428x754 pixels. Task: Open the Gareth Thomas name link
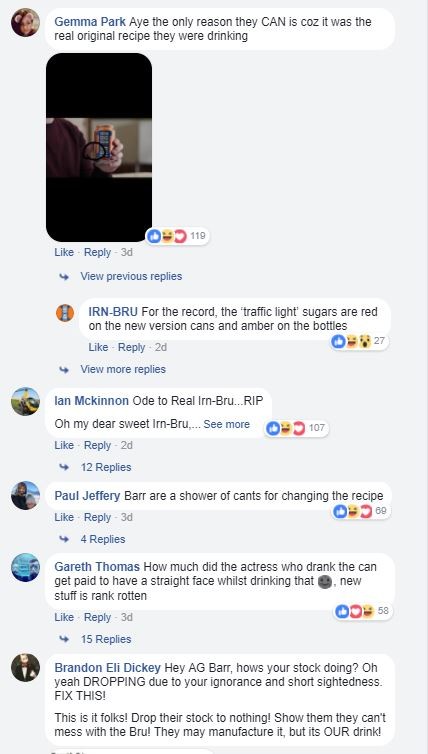coord(97,566)
